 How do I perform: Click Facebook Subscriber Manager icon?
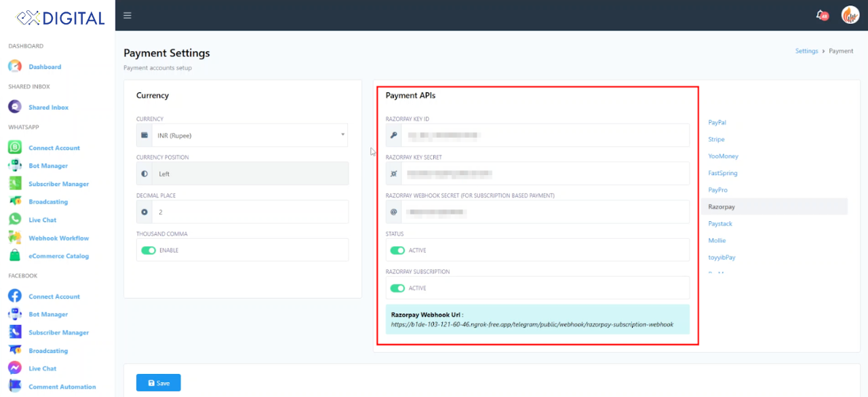coord(15,333)
